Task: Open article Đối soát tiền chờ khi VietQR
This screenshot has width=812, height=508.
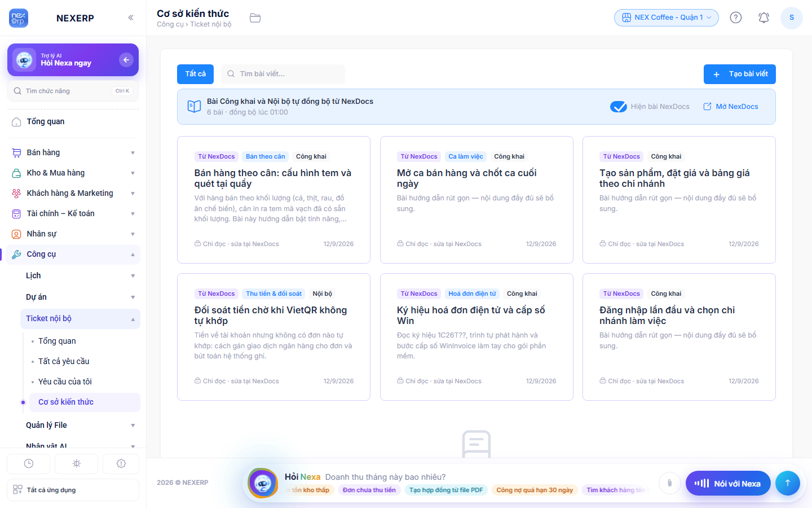Action: [273, 337]
